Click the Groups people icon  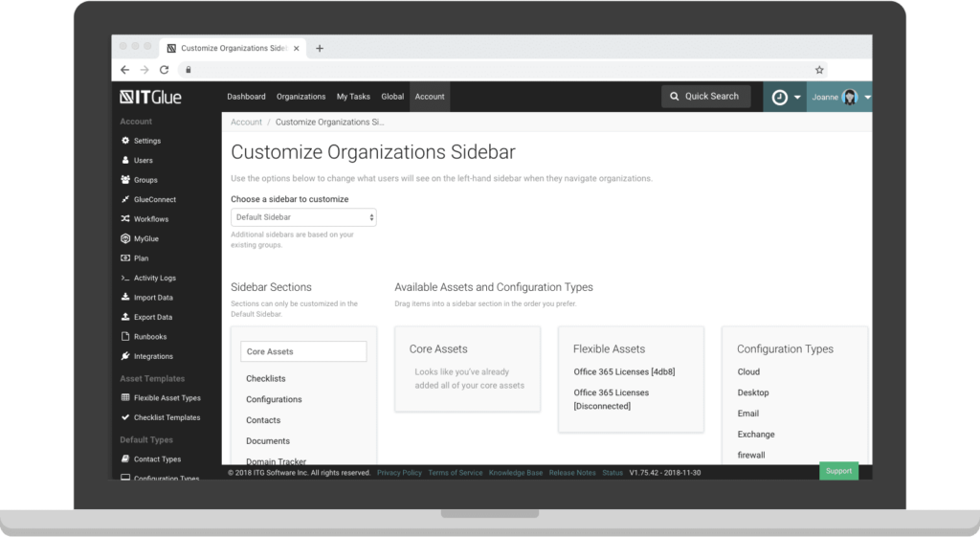(x=125, y=179)
